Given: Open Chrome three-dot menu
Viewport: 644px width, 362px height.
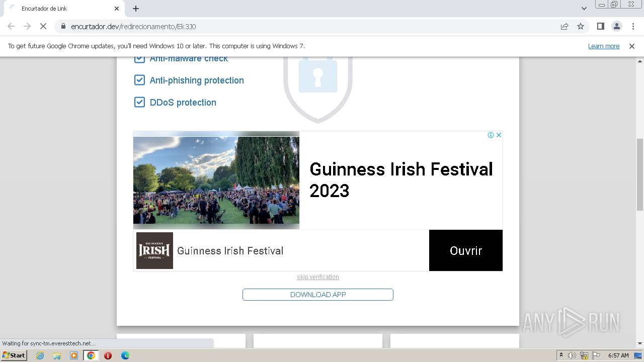Looking at the screenshot, I should pos(633,26).
